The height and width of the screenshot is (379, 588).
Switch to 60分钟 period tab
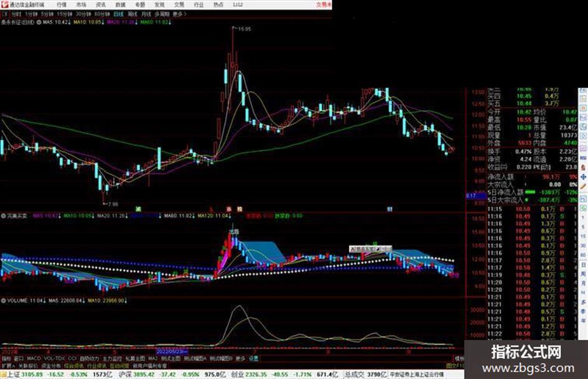pyautogui.click(x=102, y=14)
